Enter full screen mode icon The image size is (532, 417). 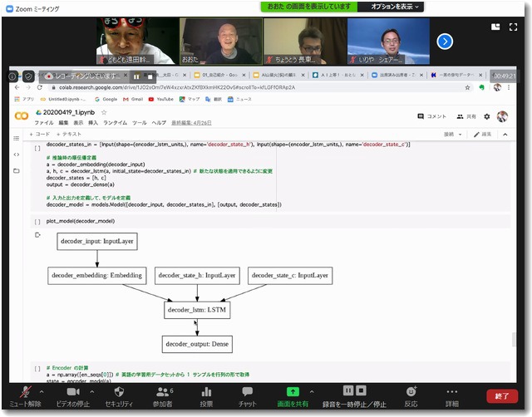click(x=514, y=27)
